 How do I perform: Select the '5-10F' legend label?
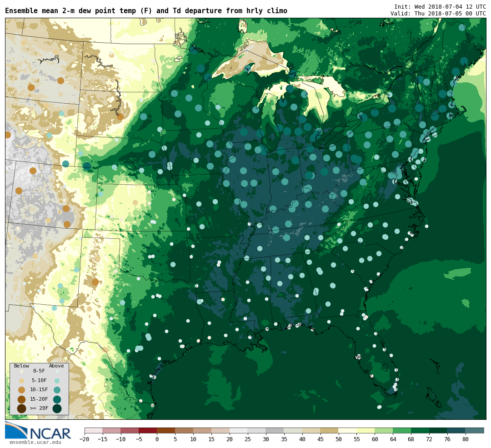coord(39,380)
